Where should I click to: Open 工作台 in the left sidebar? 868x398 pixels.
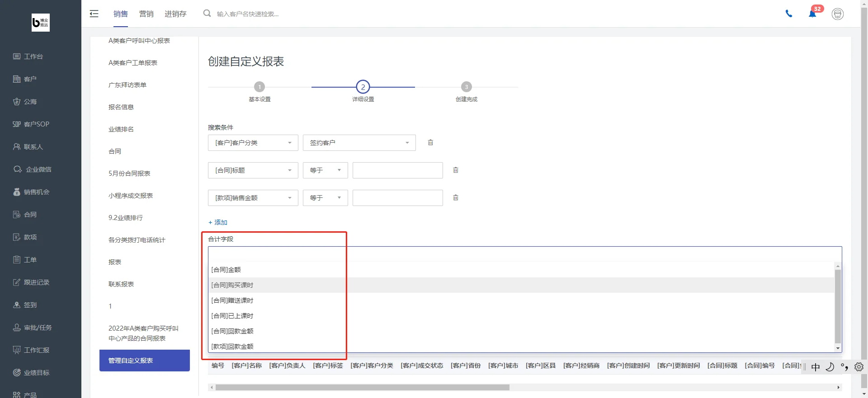click(x=28, y=56)
